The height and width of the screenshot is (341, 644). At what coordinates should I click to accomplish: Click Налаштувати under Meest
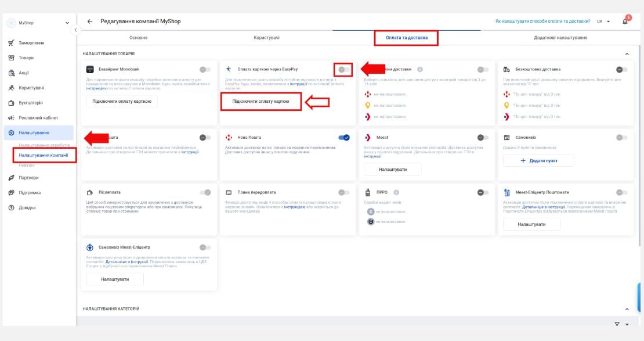click(393, 170)
